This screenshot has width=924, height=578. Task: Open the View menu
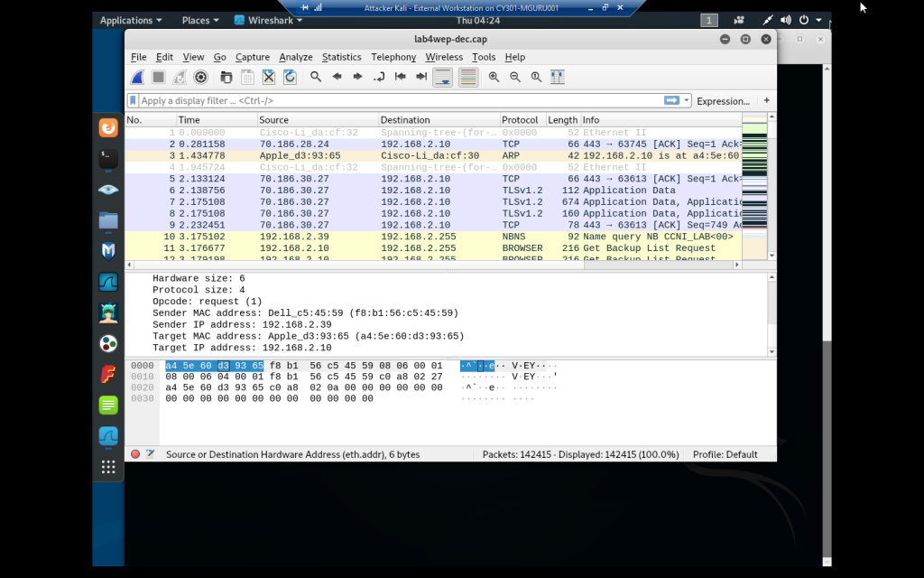pyautogui.click(x=193, y=57)
